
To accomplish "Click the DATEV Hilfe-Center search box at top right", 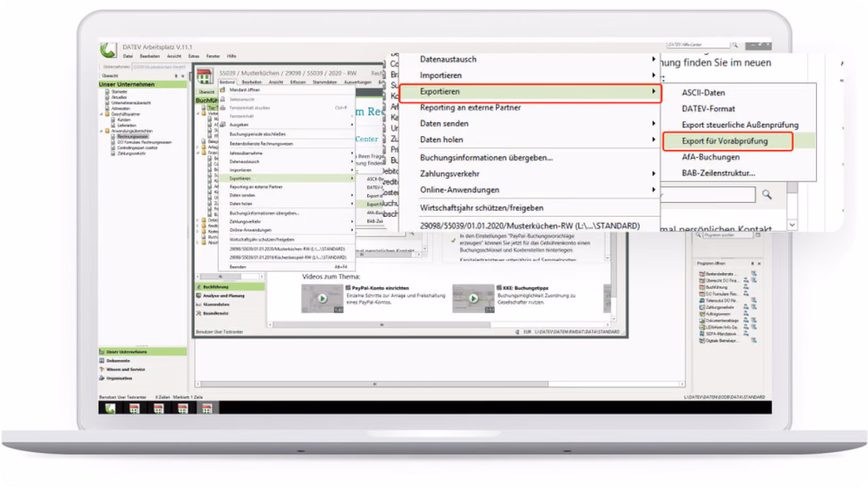I will [698, 45].
